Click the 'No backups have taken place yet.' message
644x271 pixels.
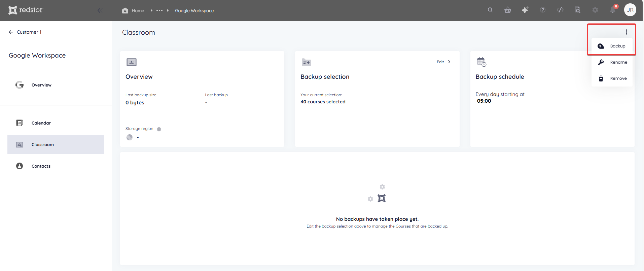click(377, 219)
